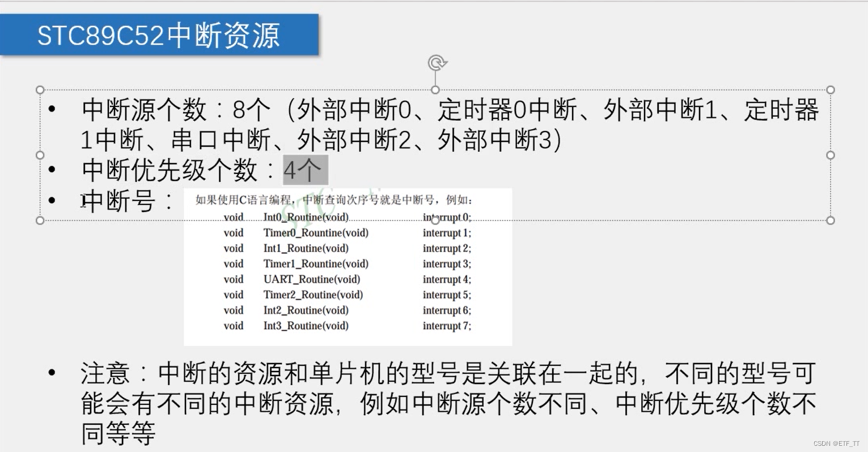The image size is (868, 452).
Task: Click the text 1中断、串口中断、外部中断2
Action: click(245, 140)
